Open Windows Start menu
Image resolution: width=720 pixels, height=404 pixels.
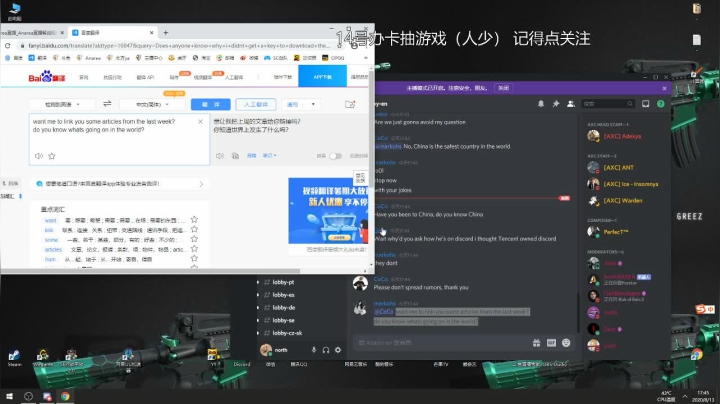[x=9, y=396]
